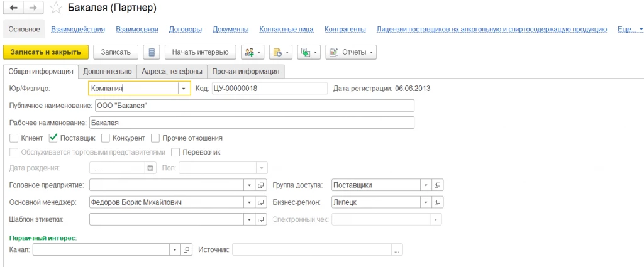Open the green documents icon dropdown button
Image resolution: width=644 pixels, height=267 pixels.
pyautogui.click(x=308, y=52)
